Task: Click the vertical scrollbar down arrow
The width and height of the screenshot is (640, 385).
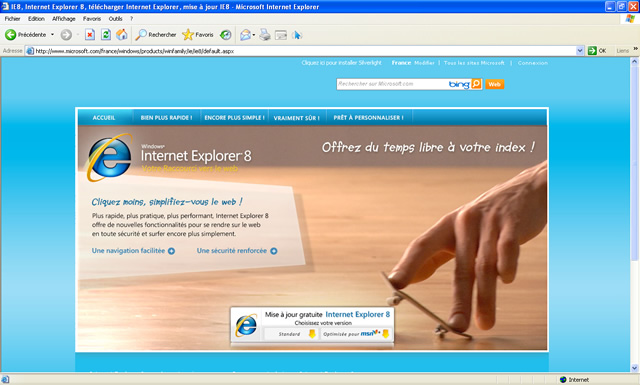Action: (634, 367)
